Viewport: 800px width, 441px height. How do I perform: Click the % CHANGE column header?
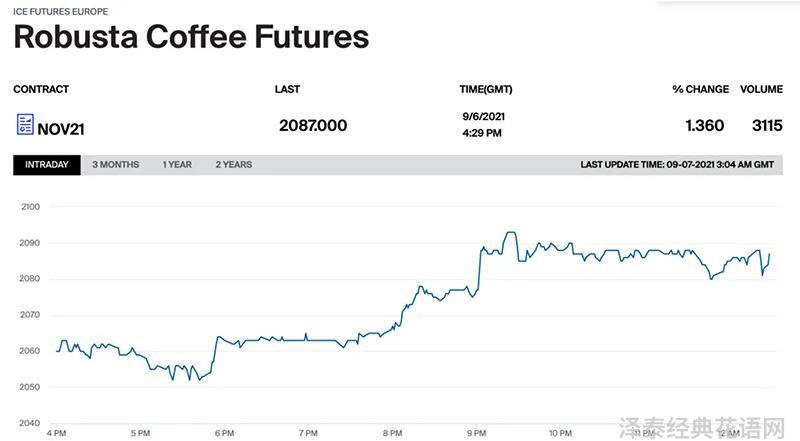[701, 89]
